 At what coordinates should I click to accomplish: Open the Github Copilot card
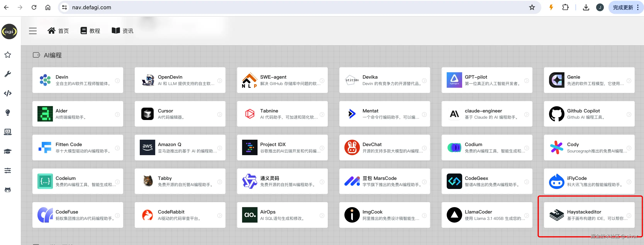pos(589,114)
